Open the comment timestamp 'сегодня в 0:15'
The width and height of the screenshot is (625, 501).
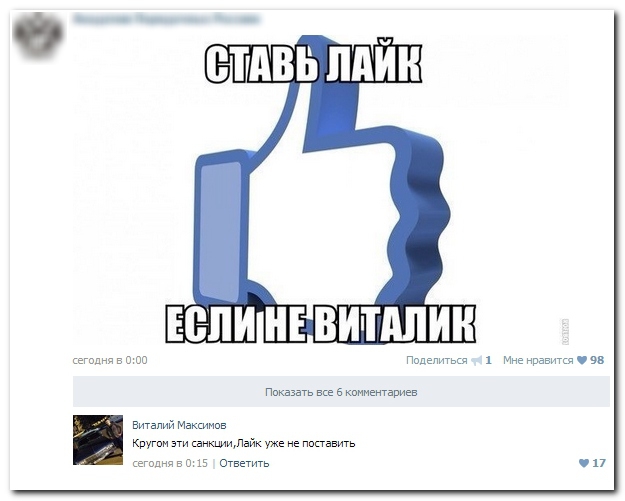[x=170, y=463]
